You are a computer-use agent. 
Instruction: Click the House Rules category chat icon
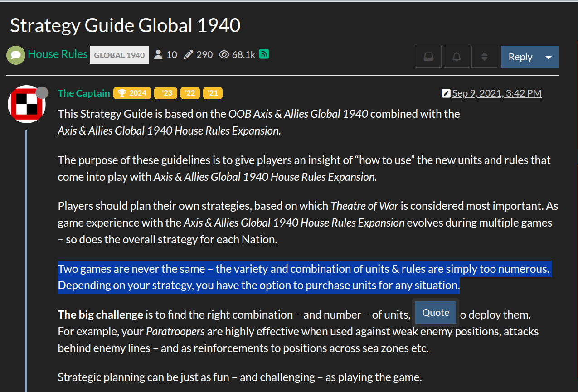pyautogui.click(x=16, y=55)
